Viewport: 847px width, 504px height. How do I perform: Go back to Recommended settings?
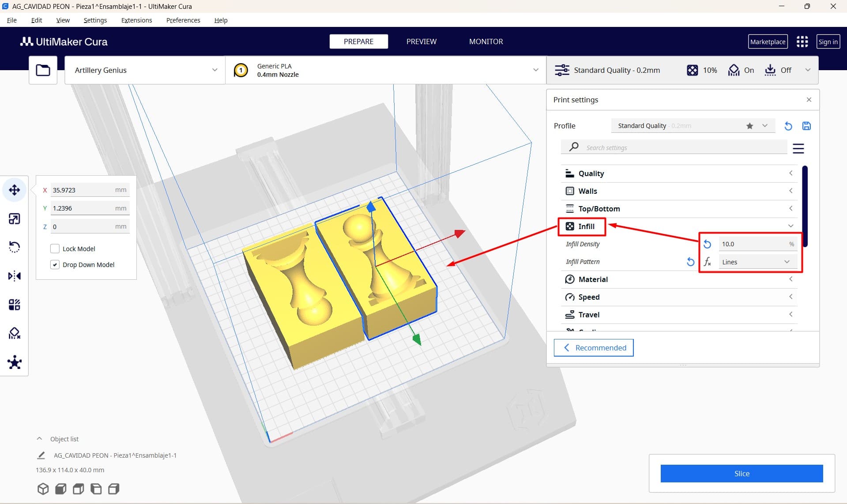pos(594,348)
